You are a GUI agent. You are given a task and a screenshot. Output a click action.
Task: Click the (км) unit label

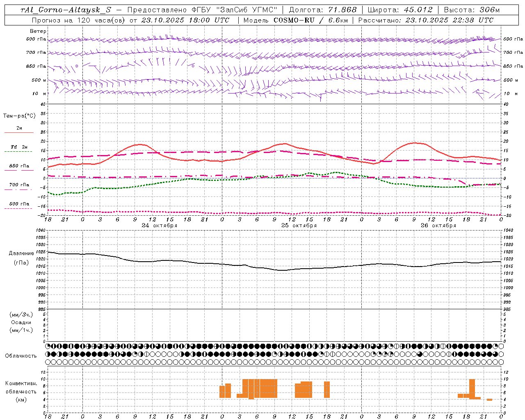pyautogui.click(x=21, y=399)
